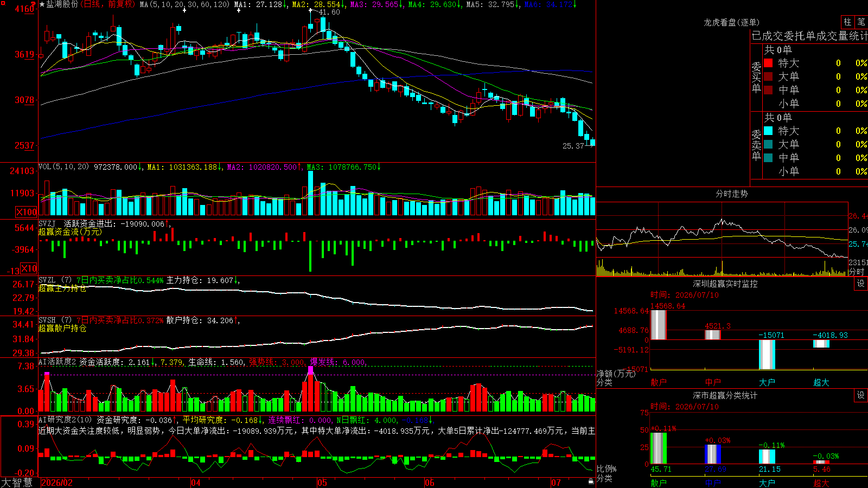Click the 27.69 中户 bar in 分类统计

712,454
